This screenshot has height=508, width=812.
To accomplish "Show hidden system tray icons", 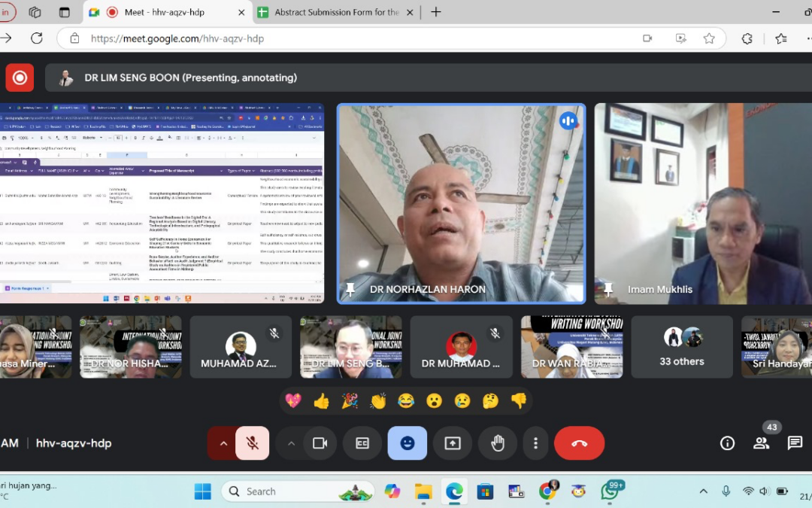I will click(x=703, y=491).
